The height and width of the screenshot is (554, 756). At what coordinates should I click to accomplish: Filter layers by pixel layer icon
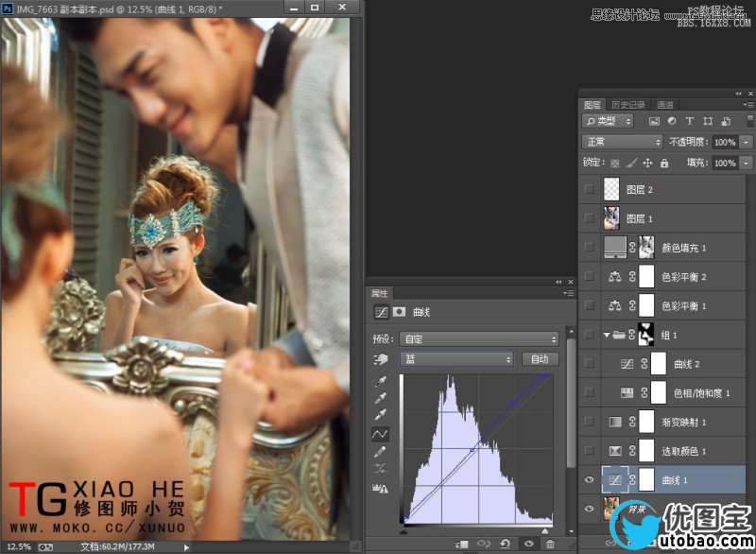click(x=654, y=121)
